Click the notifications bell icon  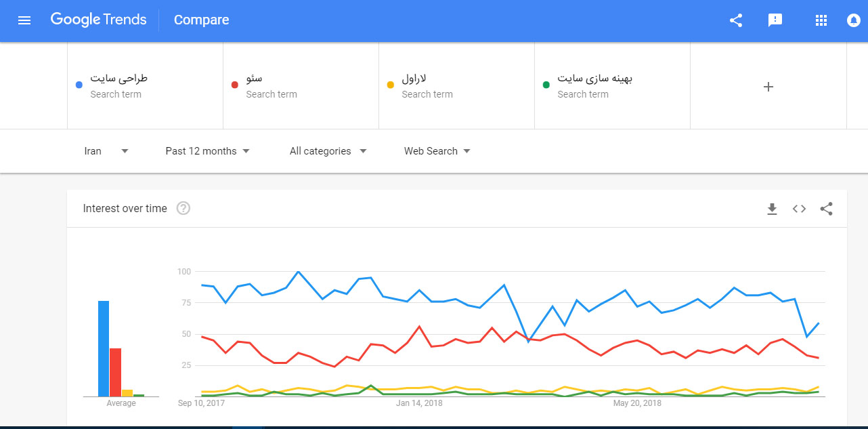pos(853,20)
